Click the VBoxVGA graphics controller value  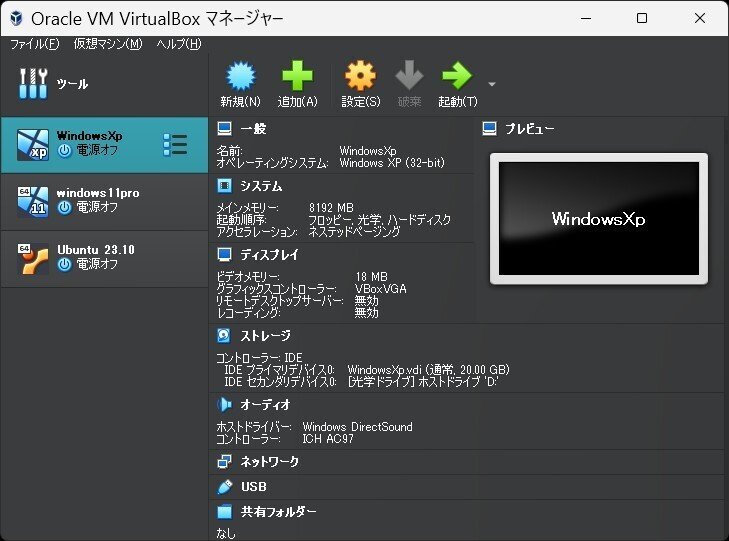pos(381,289)
